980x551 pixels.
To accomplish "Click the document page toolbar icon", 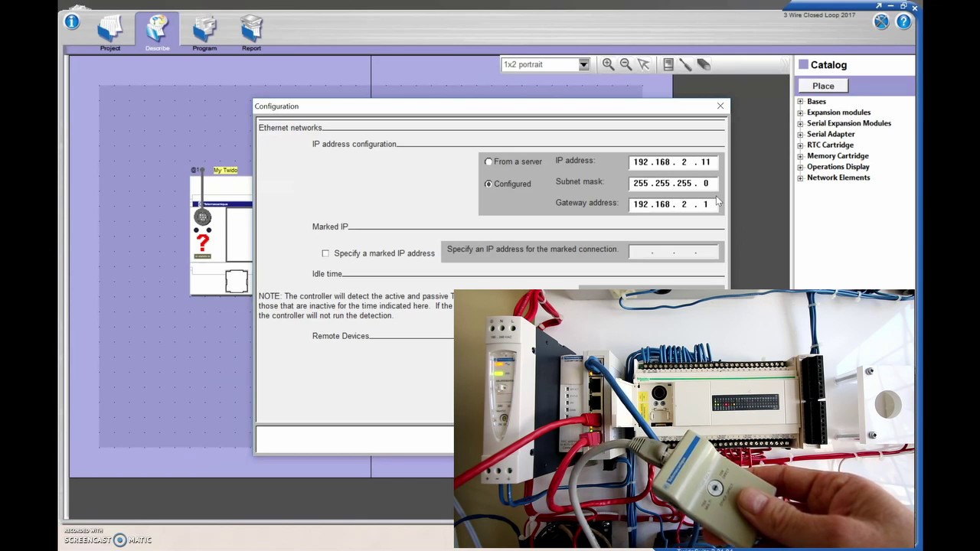I will 668,64.
